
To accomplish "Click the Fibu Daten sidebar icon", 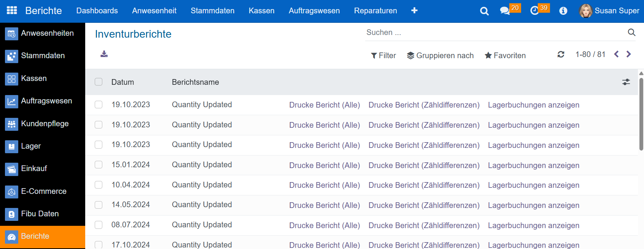I will click(11, 214).
